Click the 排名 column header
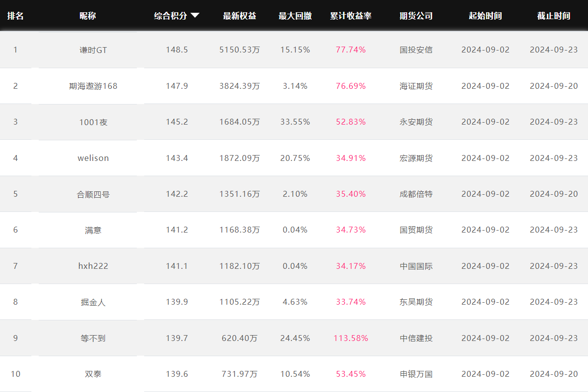588x392 pixels. tap(15, 16)
